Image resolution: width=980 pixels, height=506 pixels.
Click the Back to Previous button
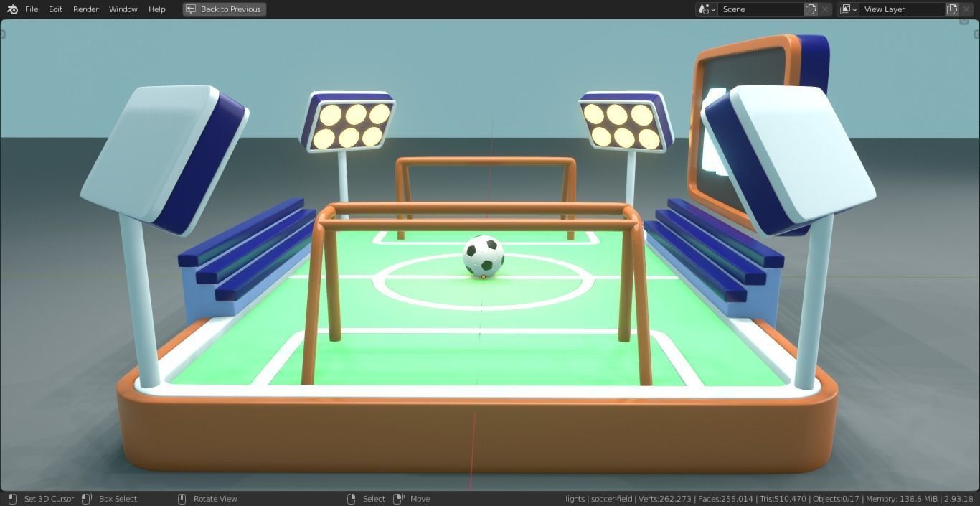pyautogui.click(x=225, y=9)
